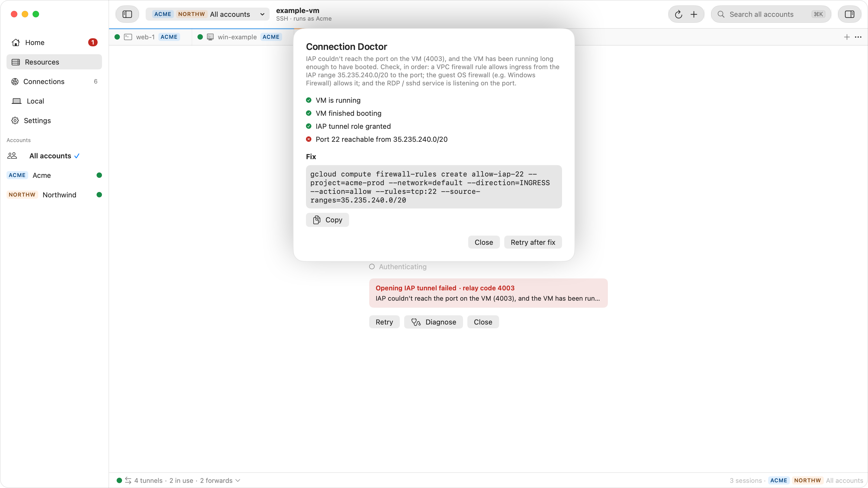This screenshot has height=488, width=868.
Task: Click the green VM is running check icon
Action: [x=309, y=100]
